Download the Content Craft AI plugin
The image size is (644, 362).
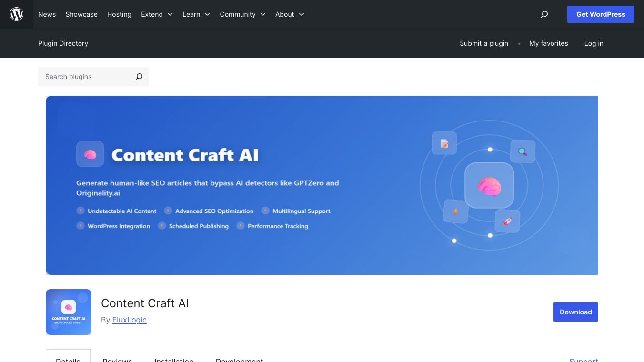click(x=576, y=312)
